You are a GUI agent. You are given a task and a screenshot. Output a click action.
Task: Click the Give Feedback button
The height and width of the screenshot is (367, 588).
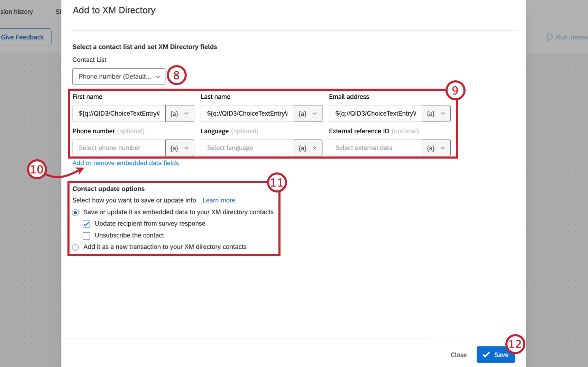coord(22,37)
